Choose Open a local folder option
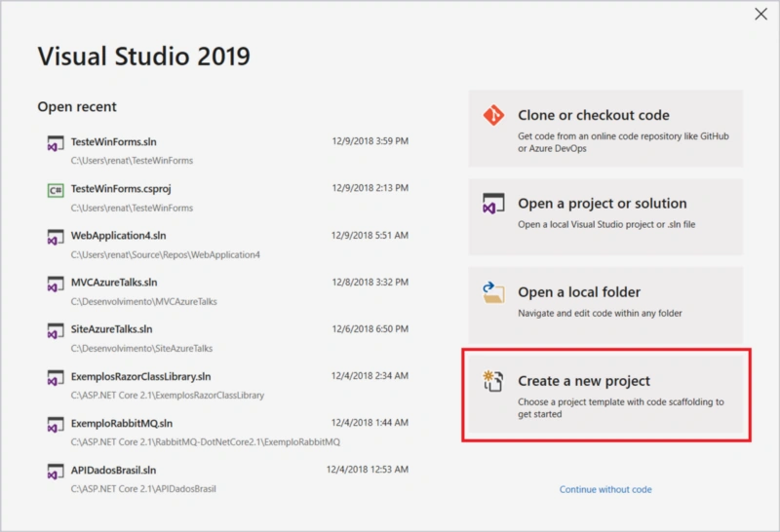This screenshot has height=532, width=780. click(605, 305)
